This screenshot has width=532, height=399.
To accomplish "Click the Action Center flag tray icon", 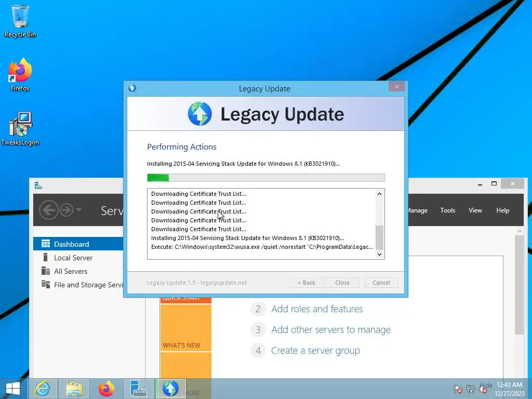I will click(458, 389).
